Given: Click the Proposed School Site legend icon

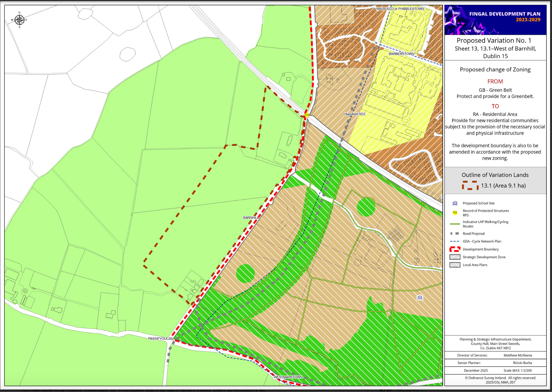Looking at the screenshot, I should point(455,203).
